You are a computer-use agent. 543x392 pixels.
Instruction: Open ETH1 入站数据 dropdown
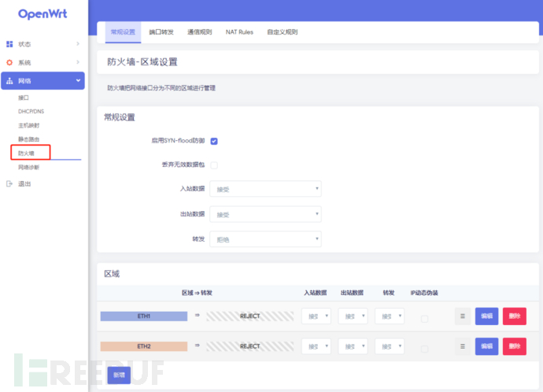tap(316, 316)
